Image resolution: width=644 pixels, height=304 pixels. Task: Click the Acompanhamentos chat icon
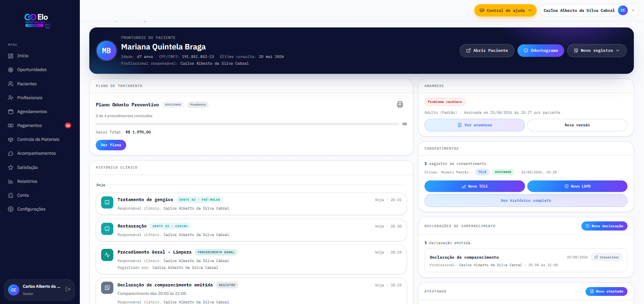click(x=11, y=153)
